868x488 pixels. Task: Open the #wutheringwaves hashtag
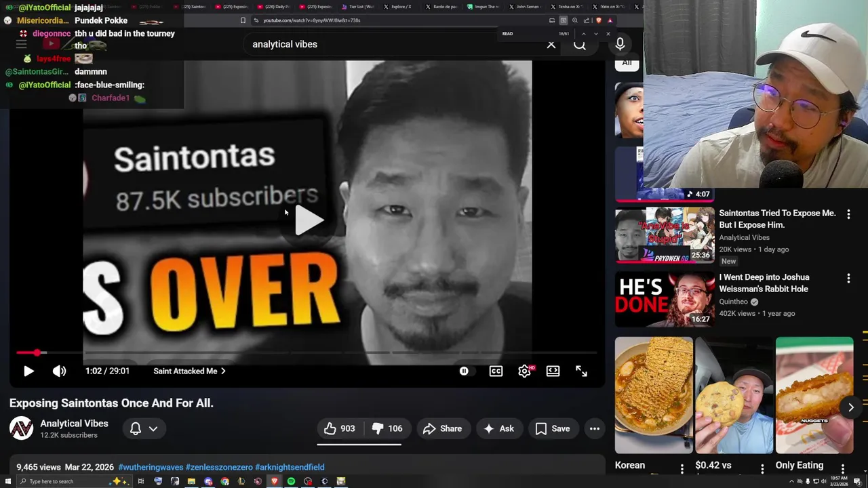coord(151,467)
